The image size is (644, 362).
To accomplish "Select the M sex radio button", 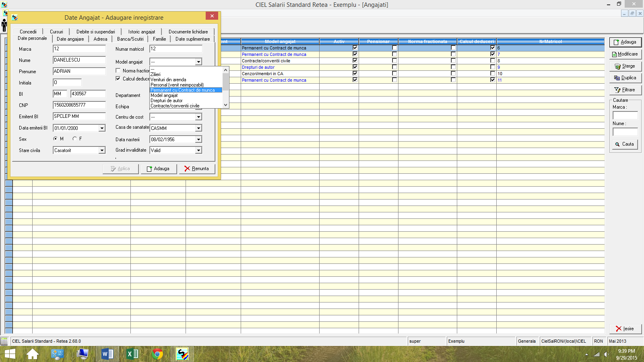I will click(x=55, y=138).
